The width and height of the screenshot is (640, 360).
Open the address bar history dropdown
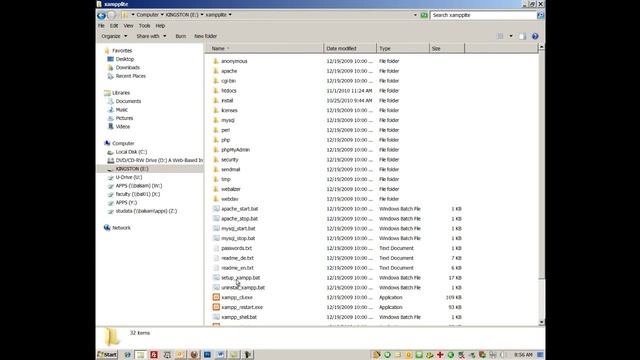415,15
